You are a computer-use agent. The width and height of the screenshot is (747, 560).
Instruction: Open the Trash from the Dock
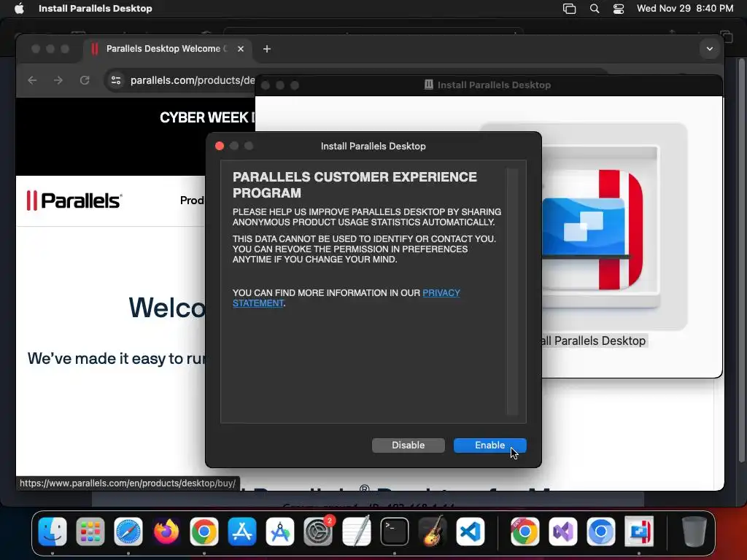[694, 532]
